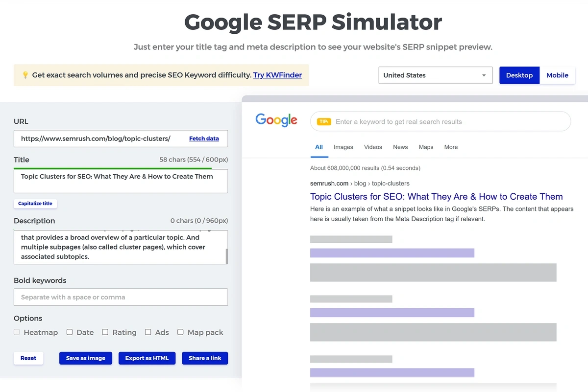
Task: Check the Rating option
Action: (105, 332)
